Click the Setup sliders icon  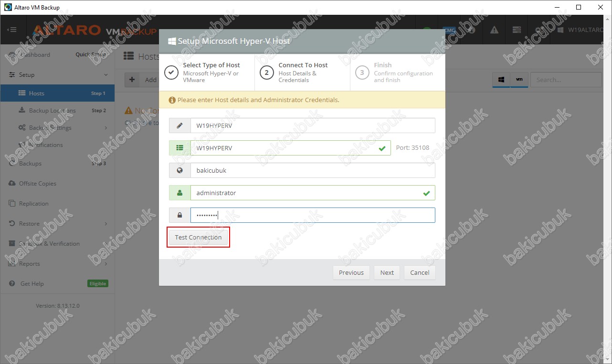coord(12,75)
